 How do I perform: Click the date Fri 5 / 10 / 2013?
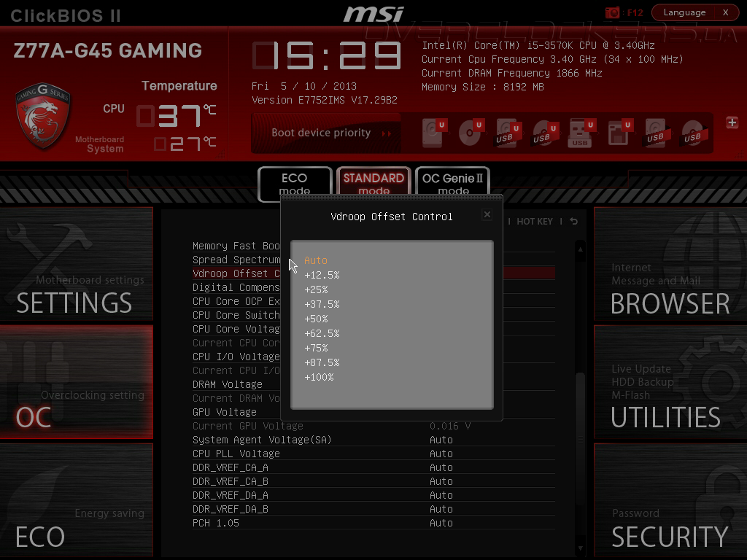point(304,86)
